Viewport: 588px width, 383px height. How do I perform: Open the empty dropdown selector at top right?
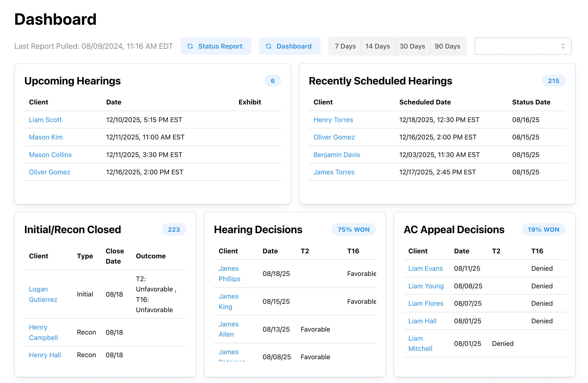[x=523, y=46]
